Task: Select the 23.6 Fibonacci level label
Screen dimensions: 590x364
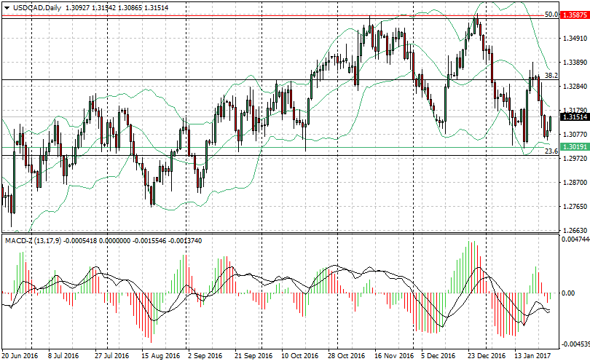Action: [551, 151]
